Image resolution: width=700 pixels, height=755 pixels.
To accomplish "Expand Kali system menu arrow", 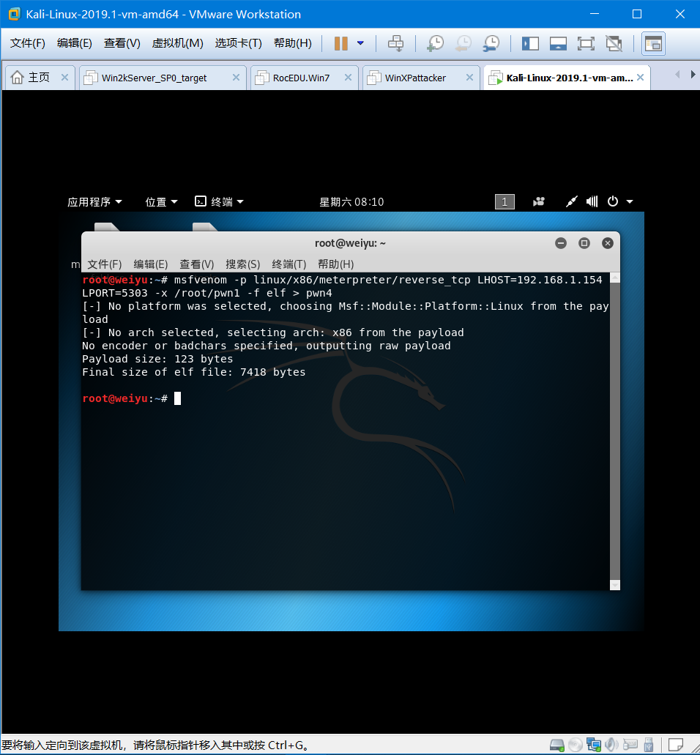I will (629, 202).
